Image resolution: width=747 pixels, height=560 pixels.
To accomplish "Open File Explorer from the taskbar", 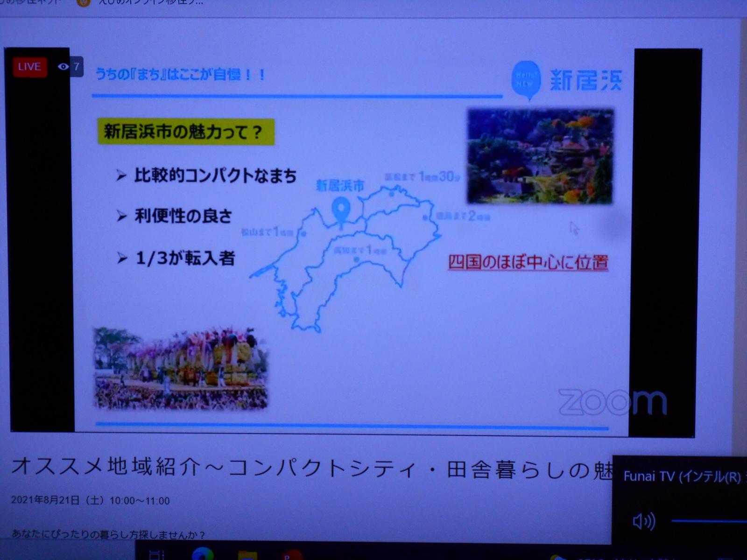I will [247, 555].
